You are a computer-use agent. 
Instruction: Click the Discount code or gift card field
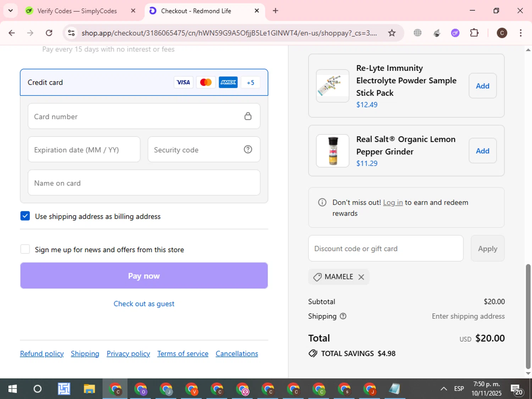click(386, 249)
